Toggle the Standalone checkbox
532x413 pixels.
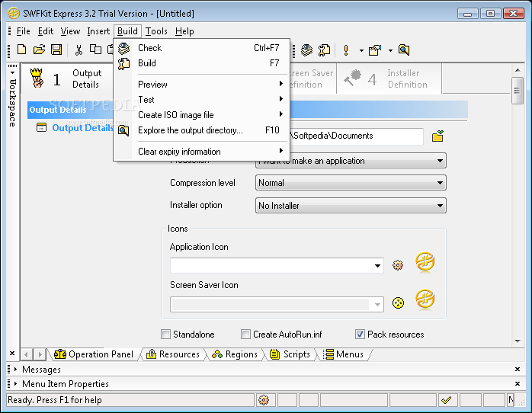(165, 335)
